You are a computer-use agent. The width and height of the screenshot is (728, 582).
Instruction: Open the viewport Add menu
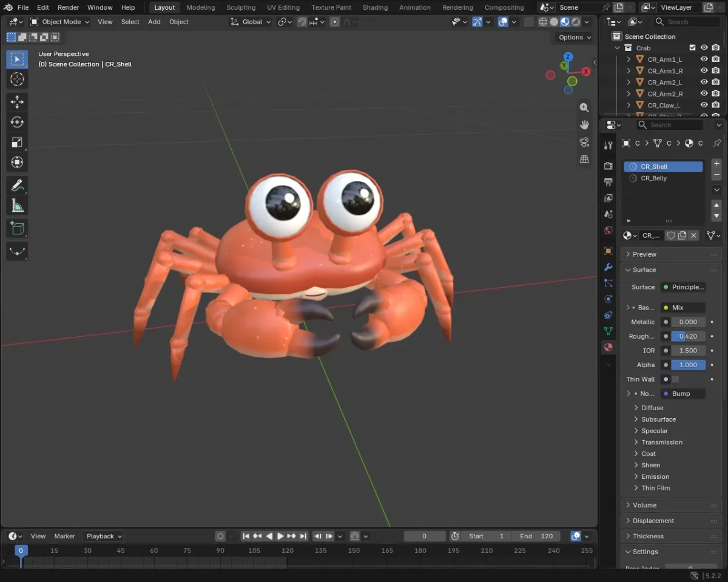pos(154,22)
